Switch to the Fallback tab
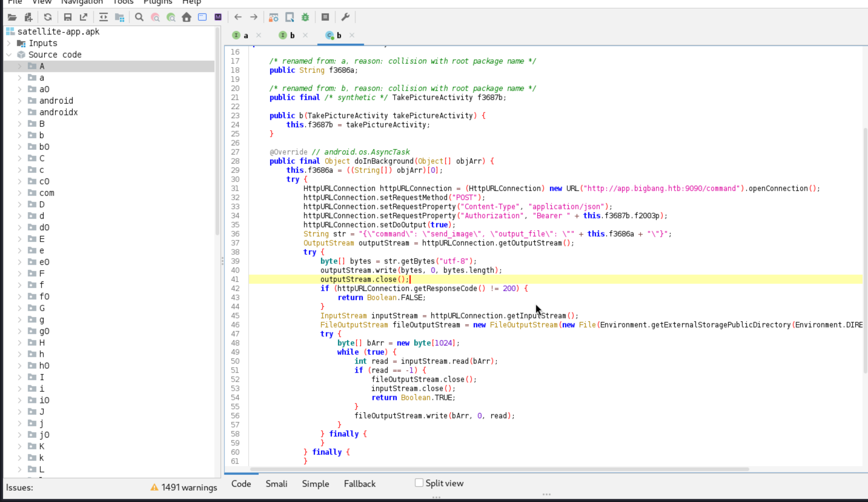The height and width of the screenshot is (502, 868). pyautogui.click(x=359, y=484)
